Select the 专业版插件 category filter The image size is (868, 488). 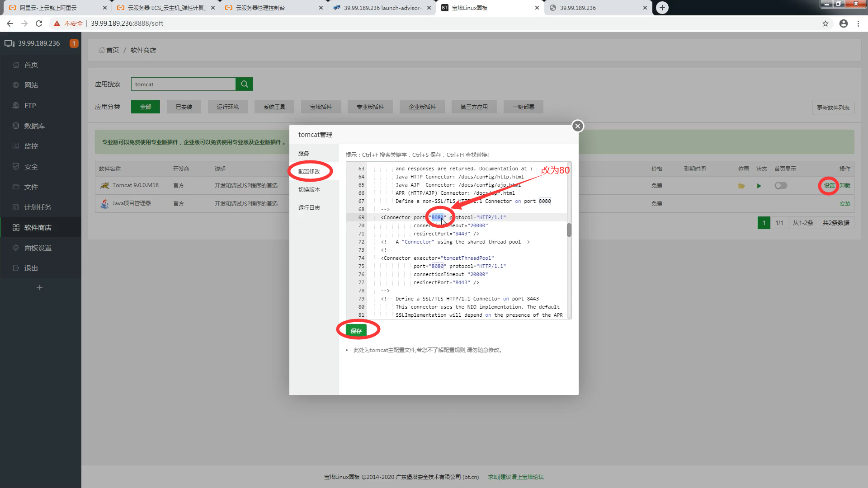pyautogui.click(x=370, y=107)
